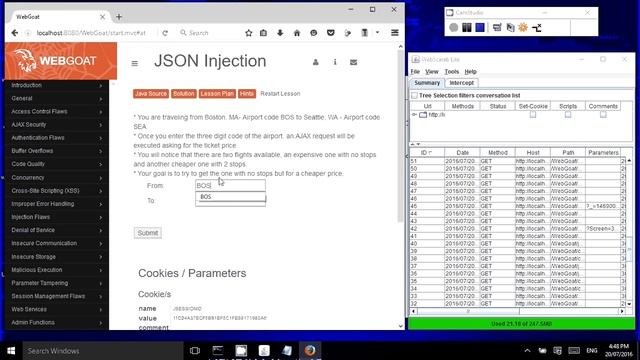
Task: Go to the Firefox home icon
Action: tap(297, 33)
